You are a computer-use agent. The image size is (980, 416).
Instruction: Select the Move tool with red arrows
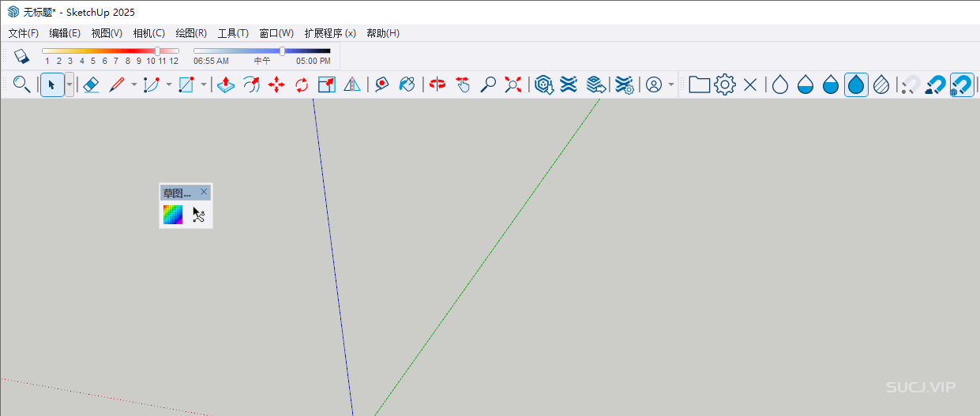276,84
